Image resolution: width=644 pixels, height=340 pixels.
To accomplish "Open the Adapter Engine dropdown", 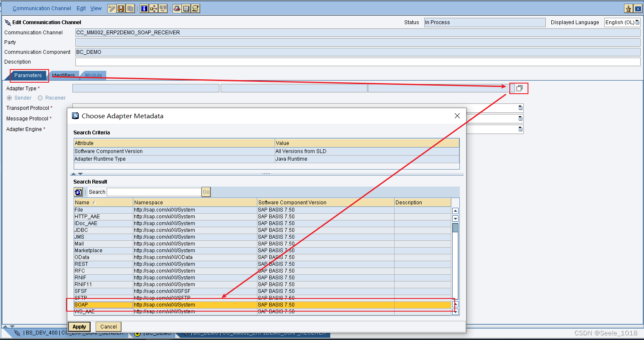I will coord(520,129).
